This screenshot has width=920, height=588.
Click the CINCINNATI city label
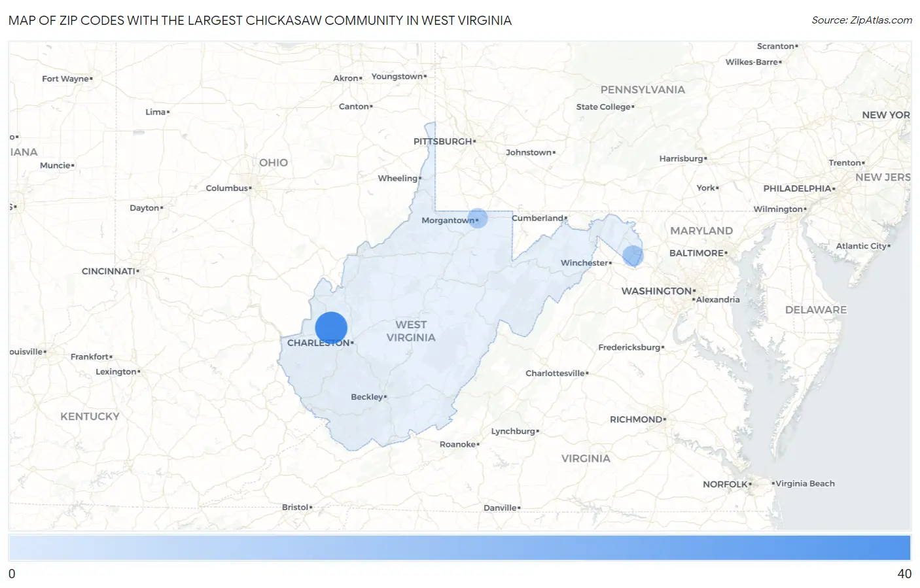pyautogui.click(x=109, y=271)
